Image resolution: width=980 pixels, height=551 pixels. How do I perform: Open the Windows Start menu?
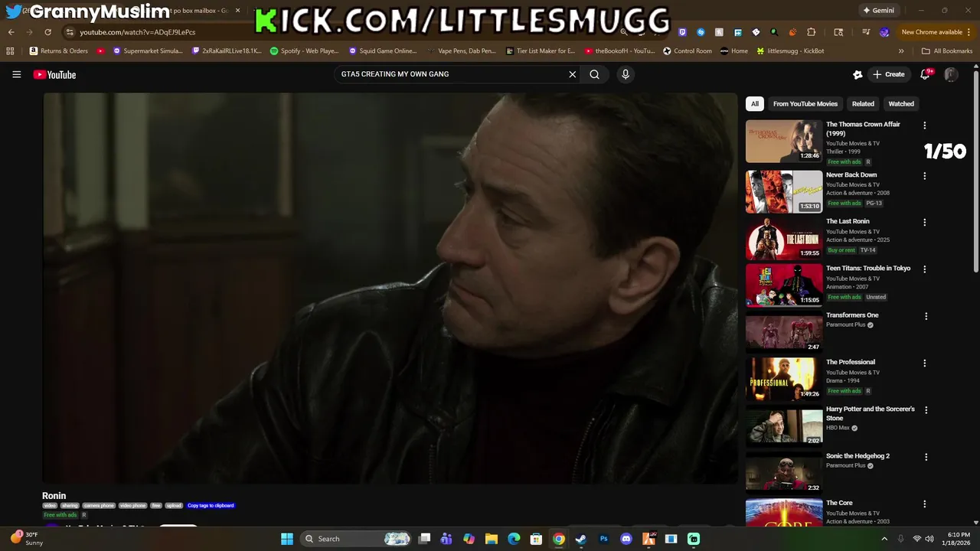tap(287, 539)
